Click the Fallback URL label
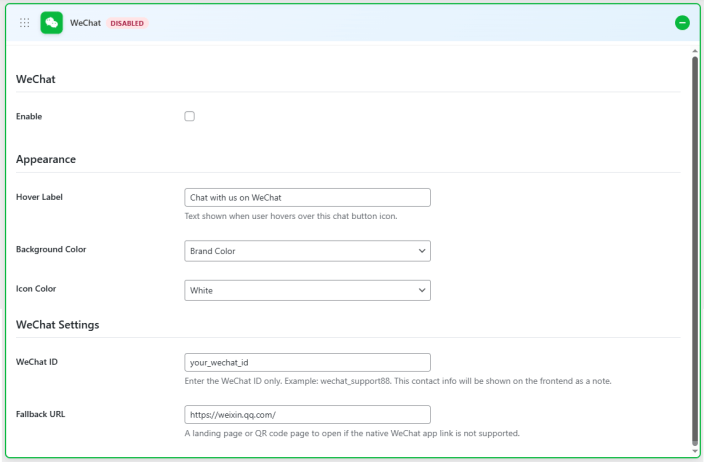This screenshot has height=462, width=704. point(40,414)
